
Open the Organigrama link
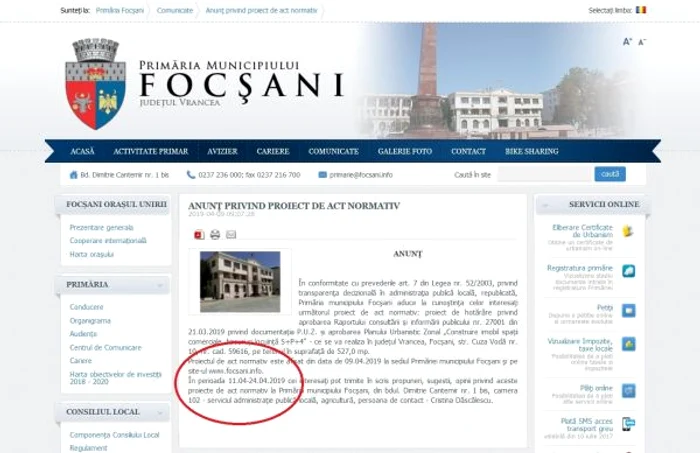[x=90, y=320]
